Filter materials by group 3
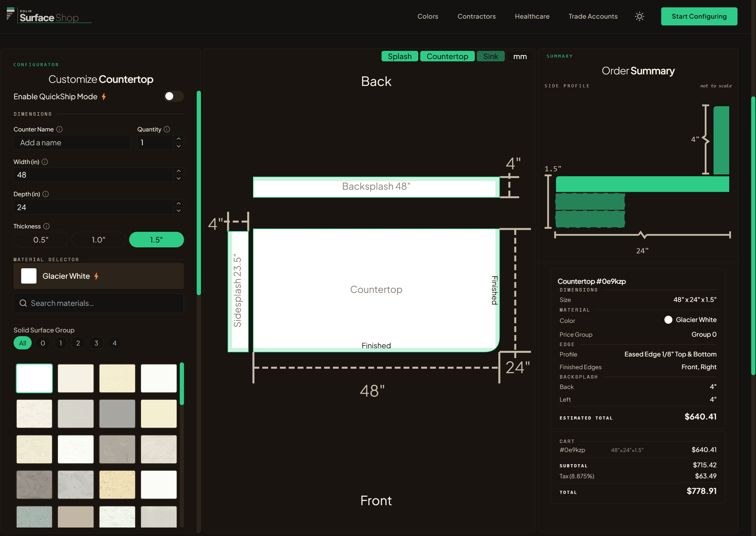 click(x=96, y=343)
